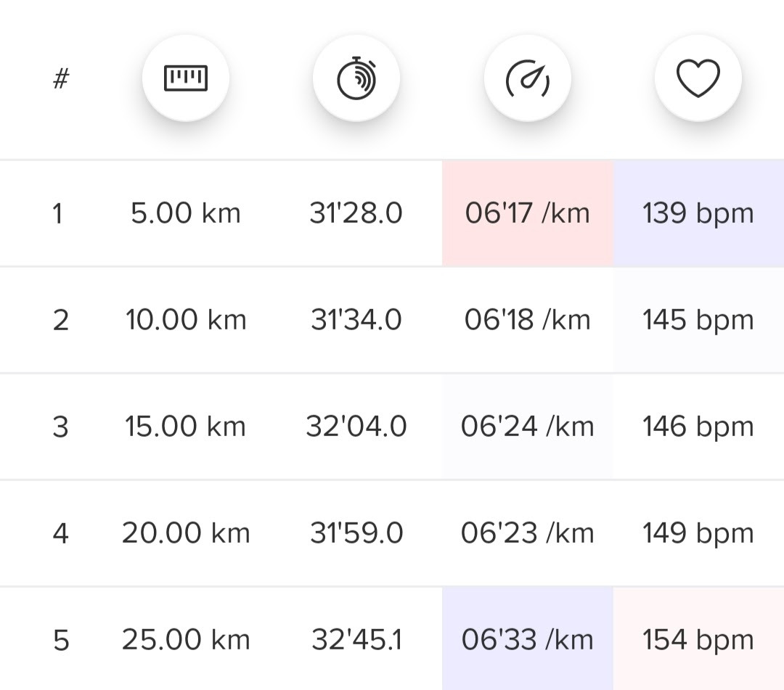
Task: Tap the highlighted 06'17 /km pace
Action: (x=528, y=214)
